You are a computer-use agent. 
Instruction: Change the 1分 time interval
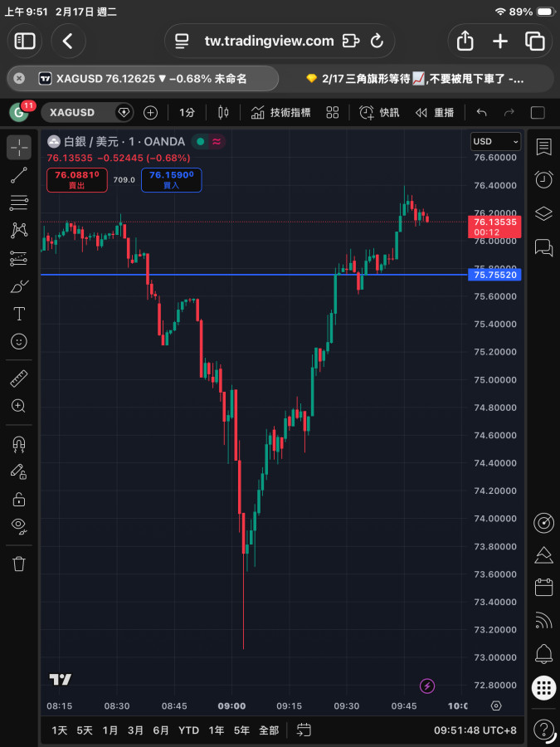pos(187,112)
